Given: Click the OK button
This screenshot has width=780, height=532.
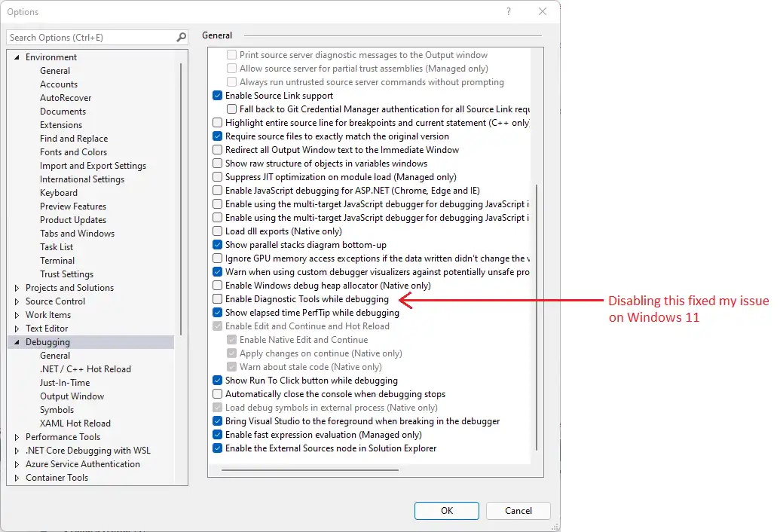Looking at the screenshot, I should [446, 510].
